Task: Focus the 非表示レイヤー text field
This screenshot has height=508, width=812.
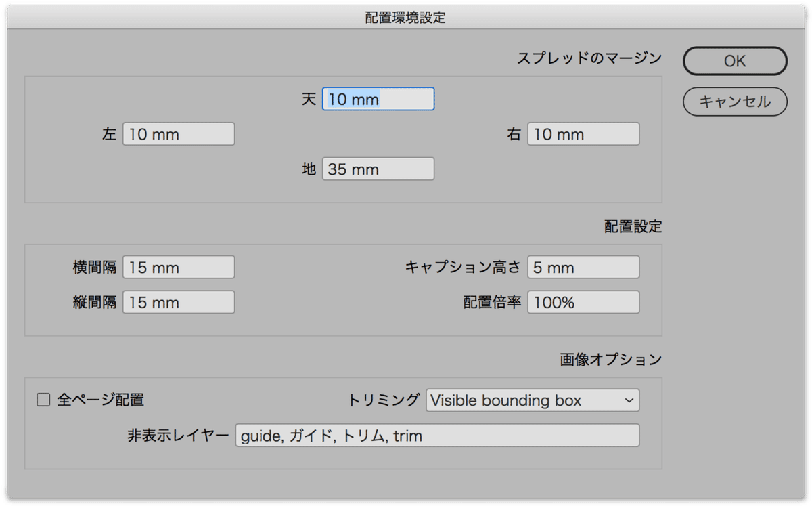Action: click(x=437, y=436)
